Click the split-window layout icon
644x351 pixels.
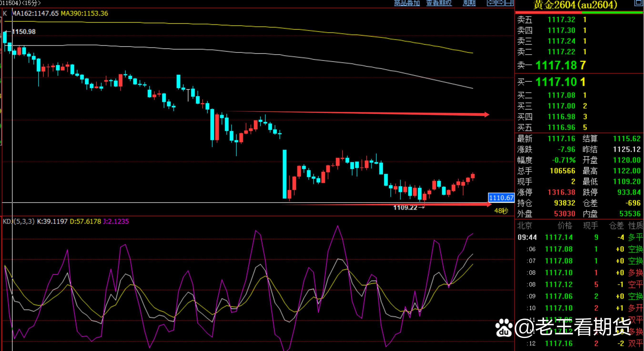tap(509, 3)
